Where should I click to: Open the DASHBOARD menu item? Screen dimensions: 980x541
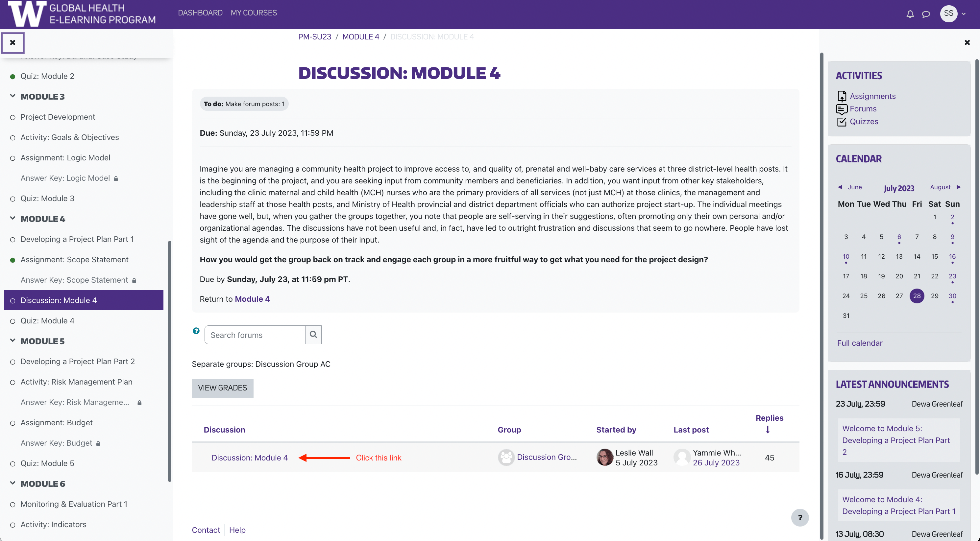[200, 12]
